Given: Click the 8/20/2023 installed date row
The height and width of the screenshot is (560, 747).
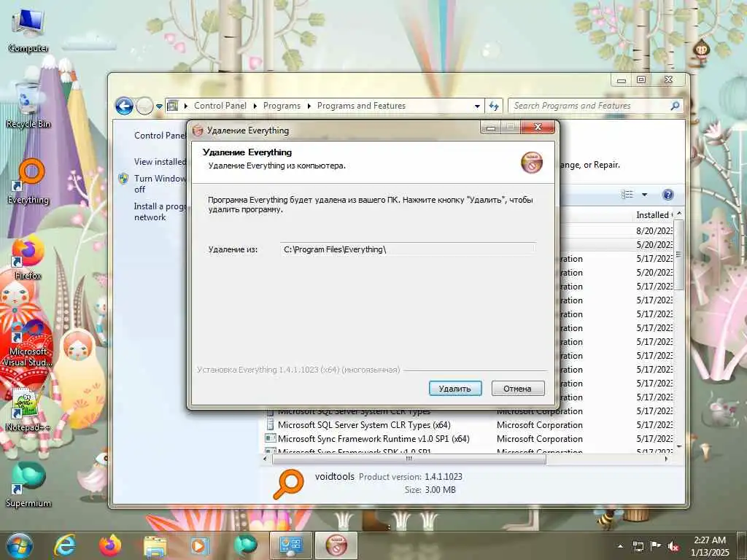Looking at the screenshot, I should (x=654, y=230).
